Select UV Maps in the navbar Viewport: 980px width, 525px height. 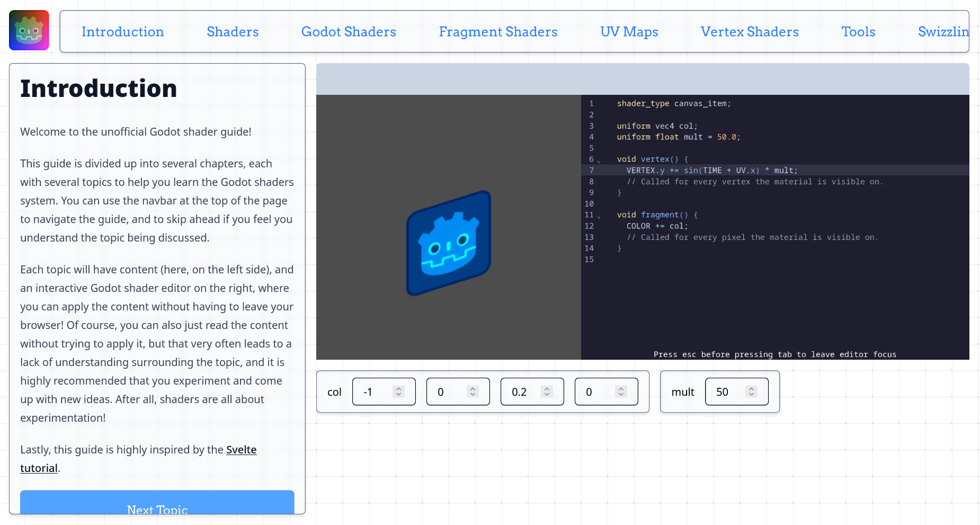[x=629, y=32]
